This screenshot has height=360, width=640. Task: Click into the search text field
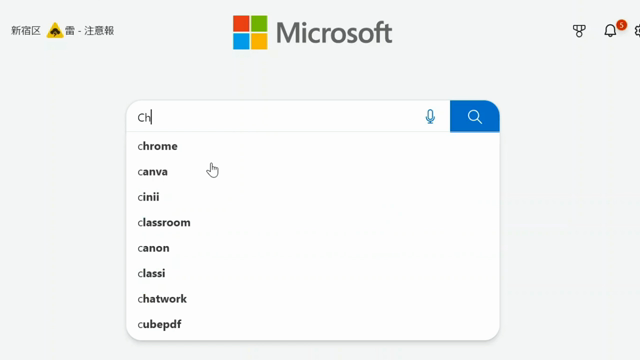pos(276,117)
